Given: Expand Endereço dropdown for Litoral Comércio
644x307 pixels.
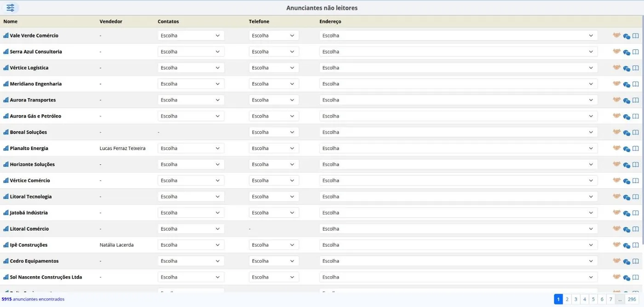Looking at the screenshot, I should [458, 229].
